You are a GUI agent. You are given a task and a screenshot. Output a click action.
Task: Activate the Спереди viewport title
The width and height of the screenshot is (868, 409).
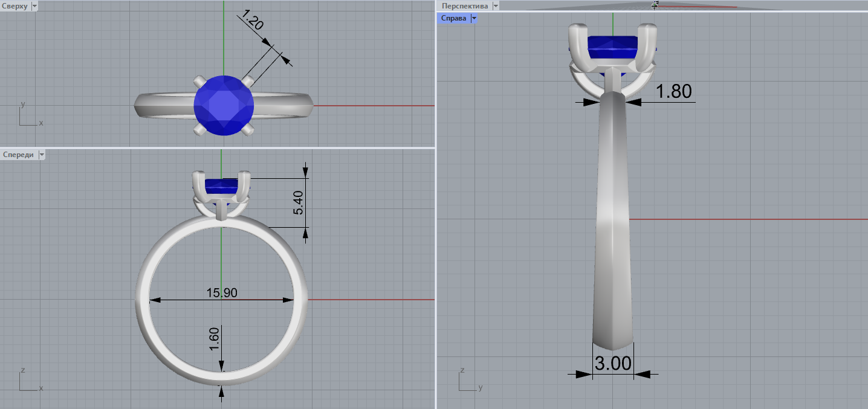18,155
